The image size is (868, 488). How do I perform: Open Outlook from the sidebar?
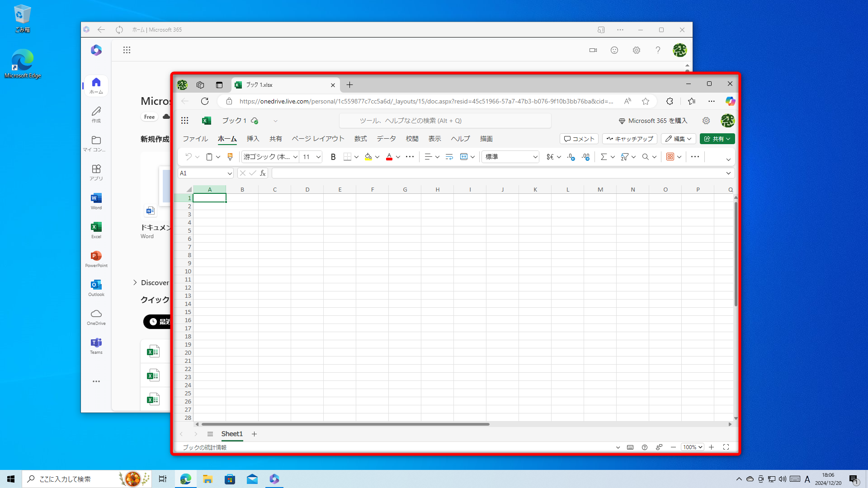(96, 288)
